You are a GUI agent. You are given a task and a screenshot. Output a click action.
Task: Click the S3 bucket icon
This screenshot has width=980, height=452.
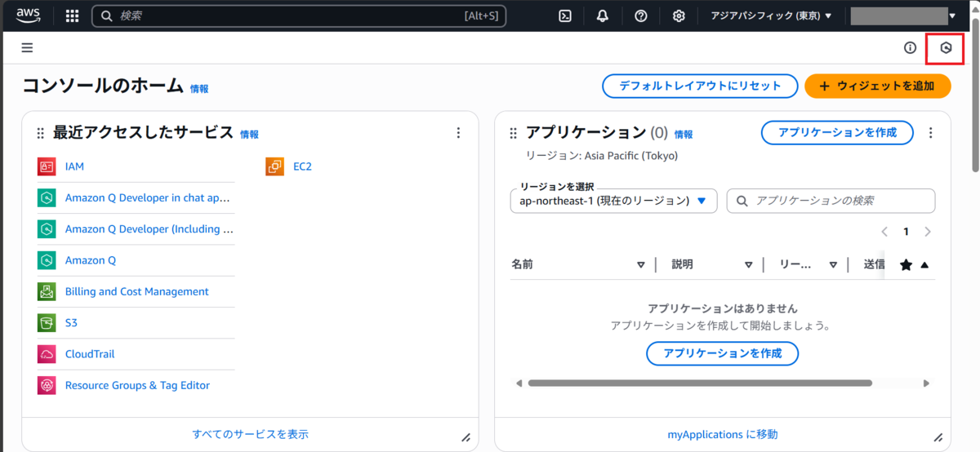[x=47, y=323]
